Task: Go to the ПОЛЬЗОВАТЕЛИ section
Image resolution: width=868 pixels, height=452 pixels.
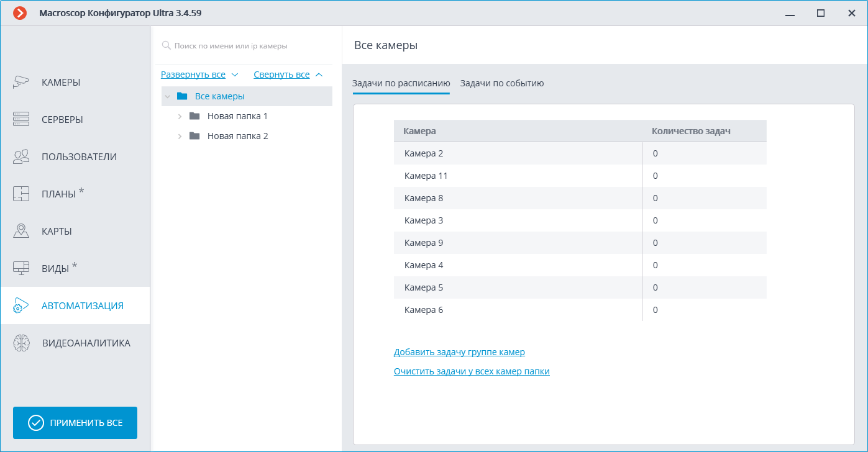Action: (x=75, y=156)
